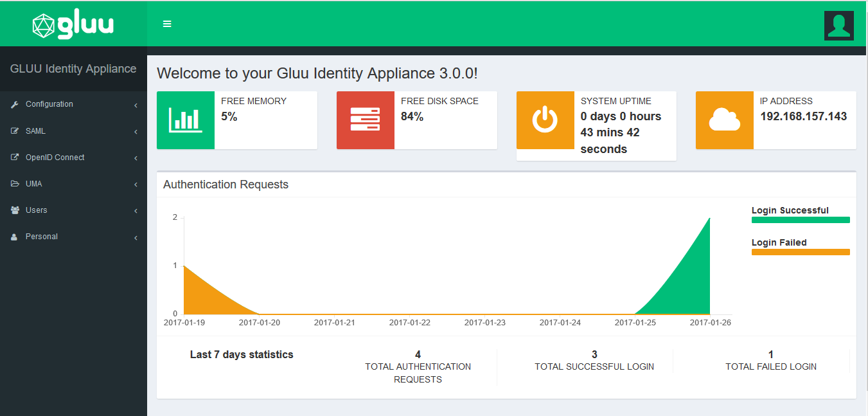This screenshot has height=416, width=868.
Task: Click the Gluu logo in header
Action: tap(73, 25)
